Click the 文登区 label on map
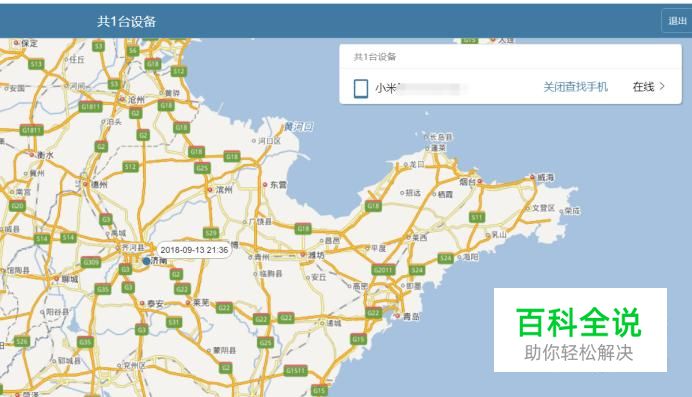 click(x=544, y=208)
